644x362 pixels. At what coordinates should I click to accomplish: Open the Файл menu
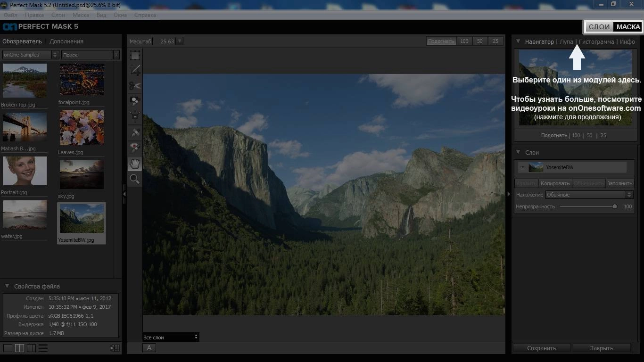10,15
